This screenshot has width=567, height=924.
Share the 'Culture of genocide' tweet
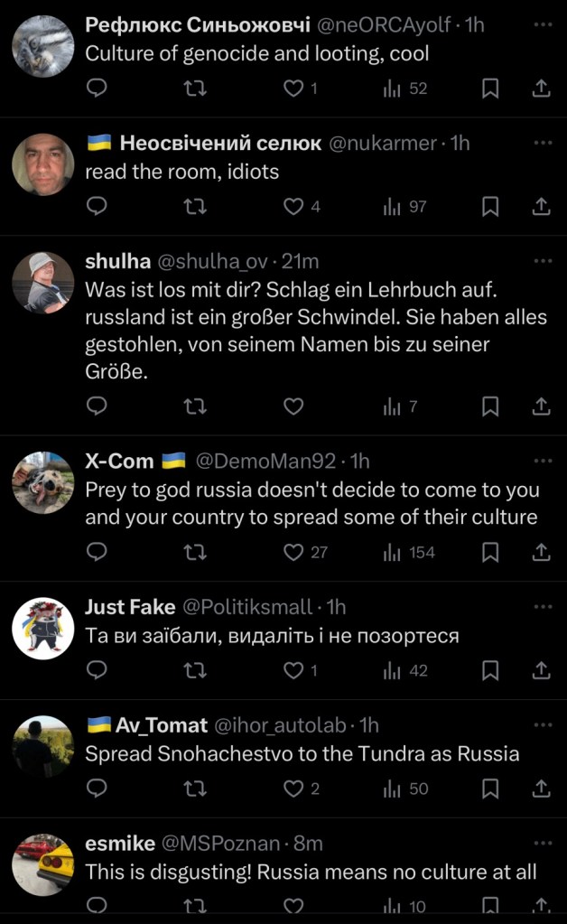point(542,89)
